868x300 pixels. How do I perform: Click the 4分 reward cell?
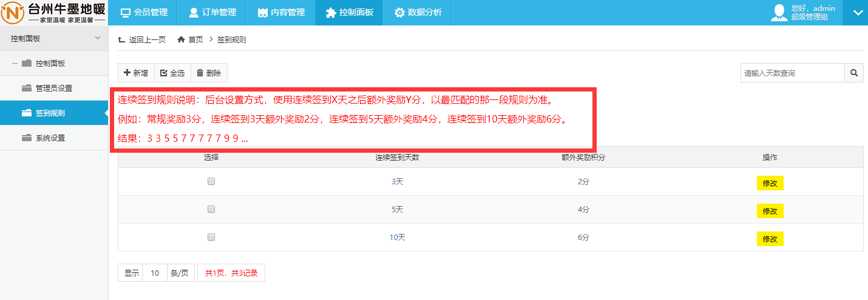583,210
